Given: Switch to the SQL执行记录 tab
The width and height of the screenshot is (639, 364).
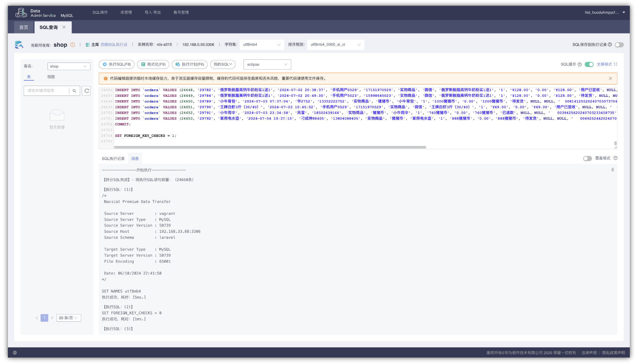Looking at the screenshot, I should click(x=113, y=159).
